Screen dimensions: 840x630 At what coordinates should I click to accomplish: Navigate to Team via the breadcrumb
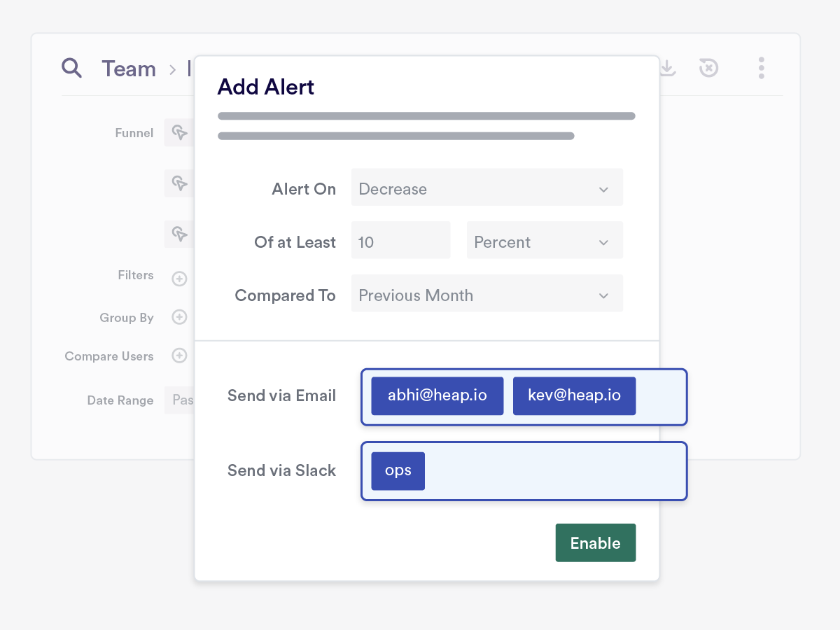pyautogui.click(x=129, y=68)
